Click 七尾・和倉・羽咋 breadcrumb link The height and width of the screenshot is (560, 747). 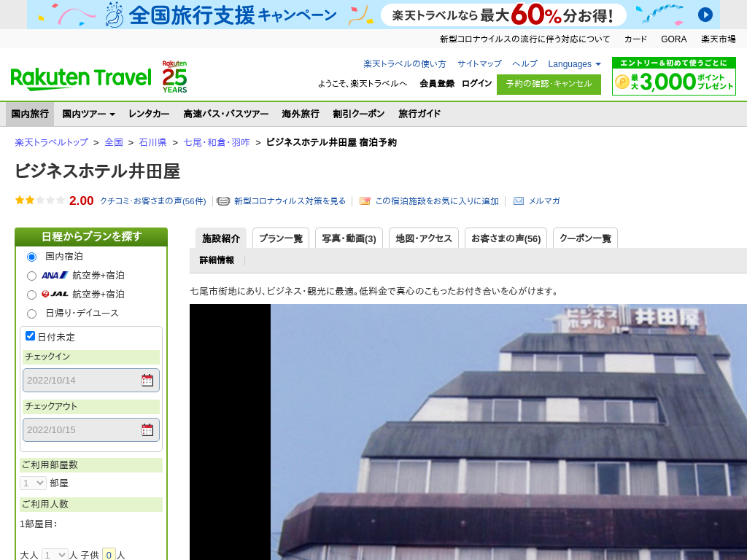pyautogui.click(x=216, y=142)
